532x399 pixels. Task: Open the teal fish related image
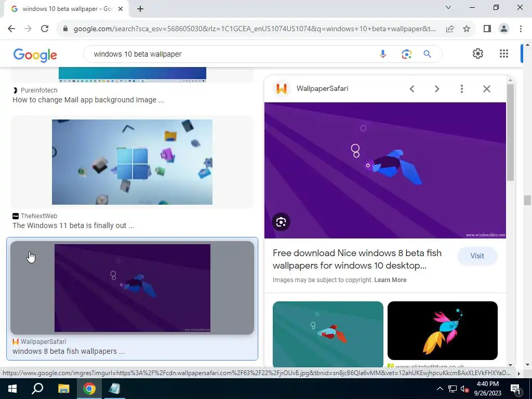pos(328,334)
